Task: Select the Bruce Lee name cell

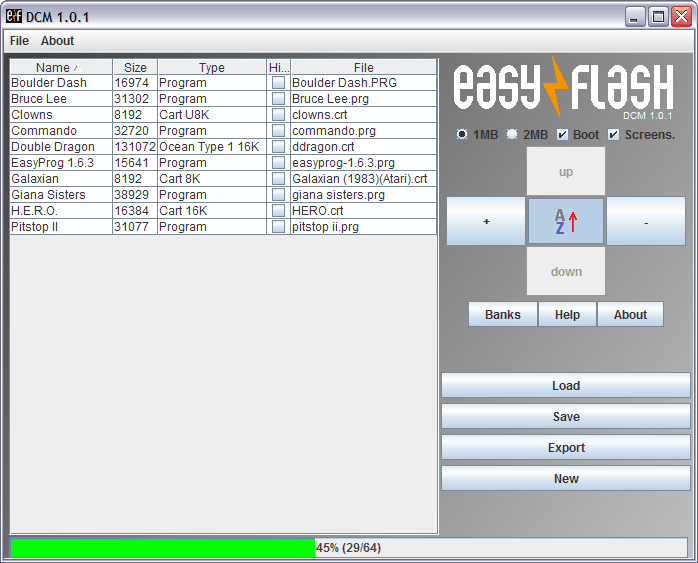Action: tap(61, 99)
